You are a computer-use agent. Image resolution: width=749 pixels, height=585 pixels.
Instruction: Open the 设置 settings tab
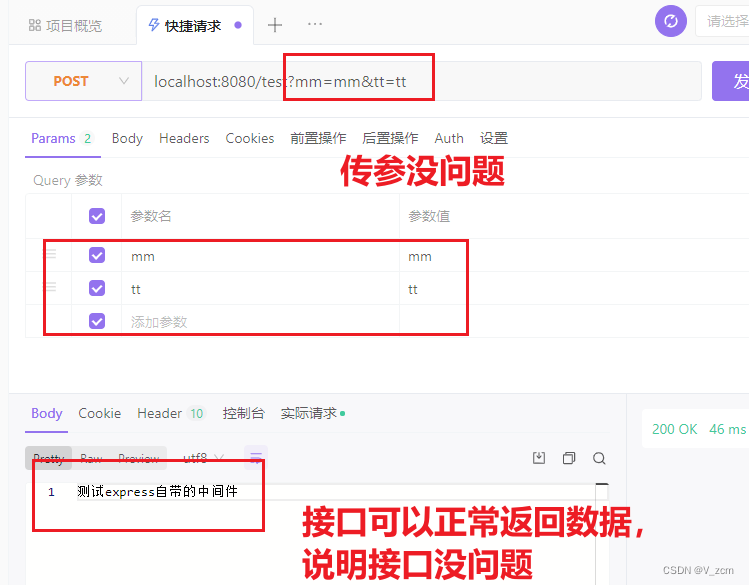click(493, 138)
